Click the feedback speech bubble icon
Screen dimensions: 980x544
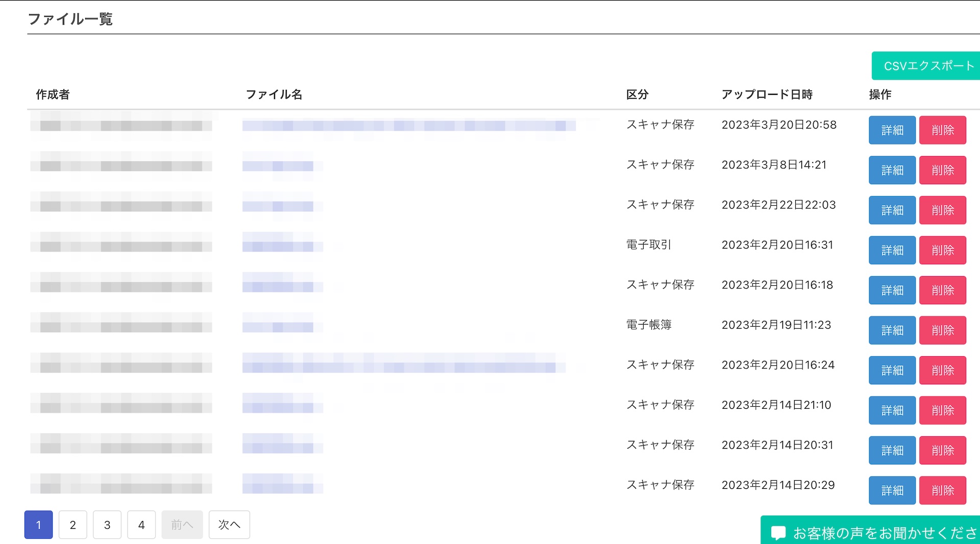tap(778, 533)
